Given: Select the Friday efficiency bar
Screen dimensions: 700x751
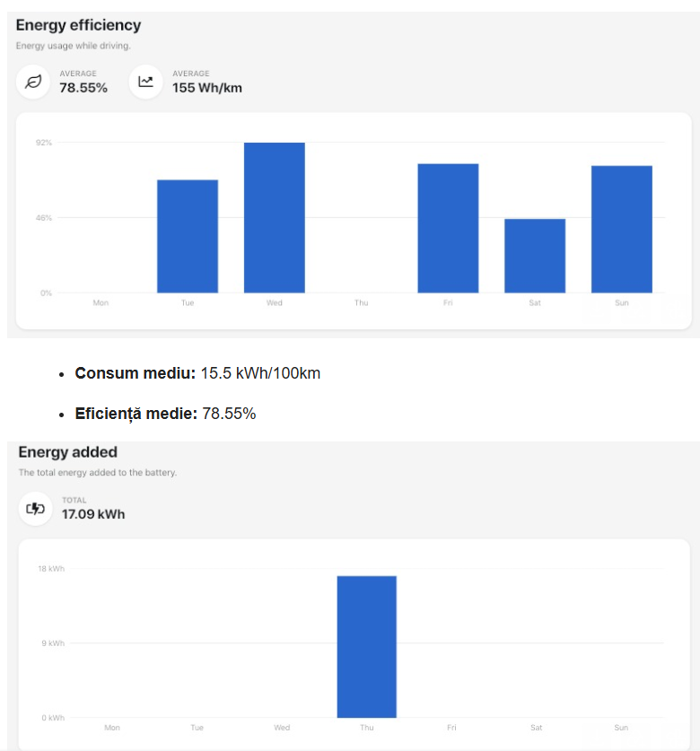Looking at the screenshot, I should pyautogui.click(x=448, y=228).
